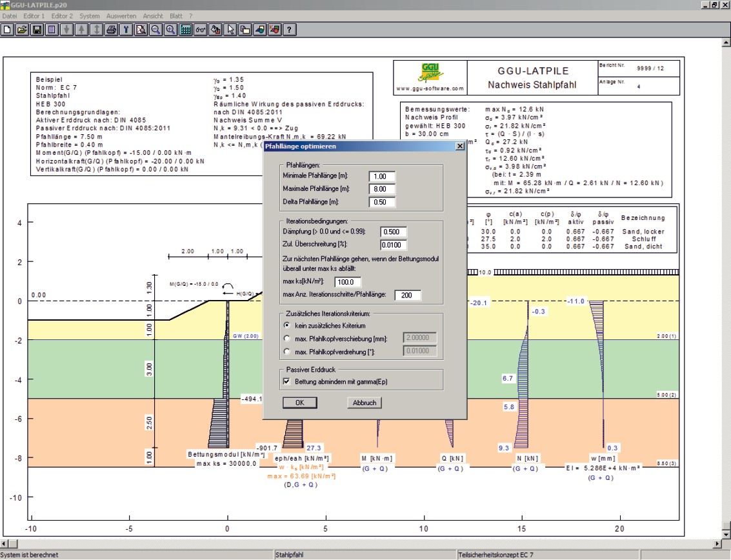Click the up-down double arrow toolbar icon
The width and height of the screenshot is (731, 560).
click(97, 30)
